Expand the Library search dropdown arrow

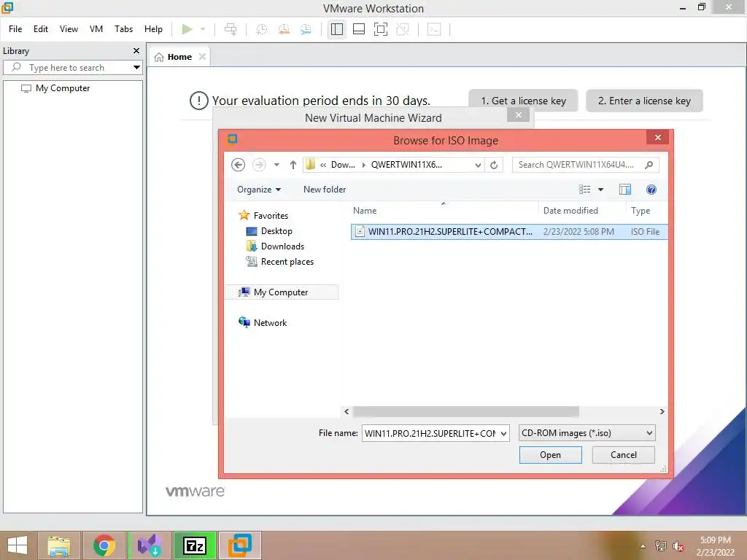click(136, 68)
